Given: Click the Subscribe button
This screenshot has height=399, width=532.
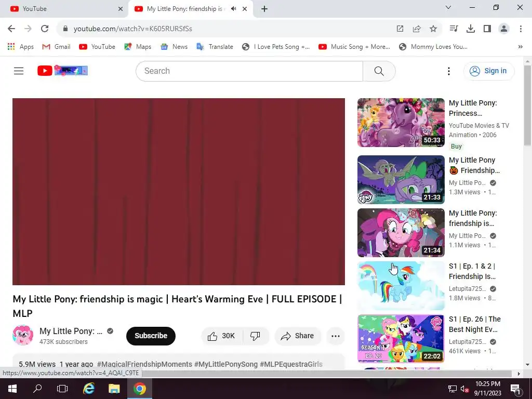Looking at the screenshot, I should [151, 336].
